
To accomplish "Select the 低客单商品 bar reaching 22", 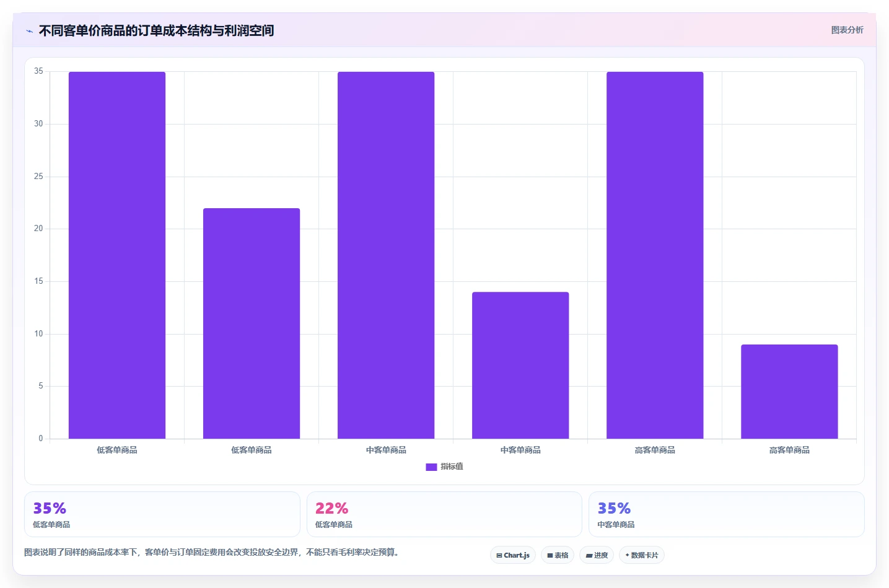I will (x=252, y=323).
